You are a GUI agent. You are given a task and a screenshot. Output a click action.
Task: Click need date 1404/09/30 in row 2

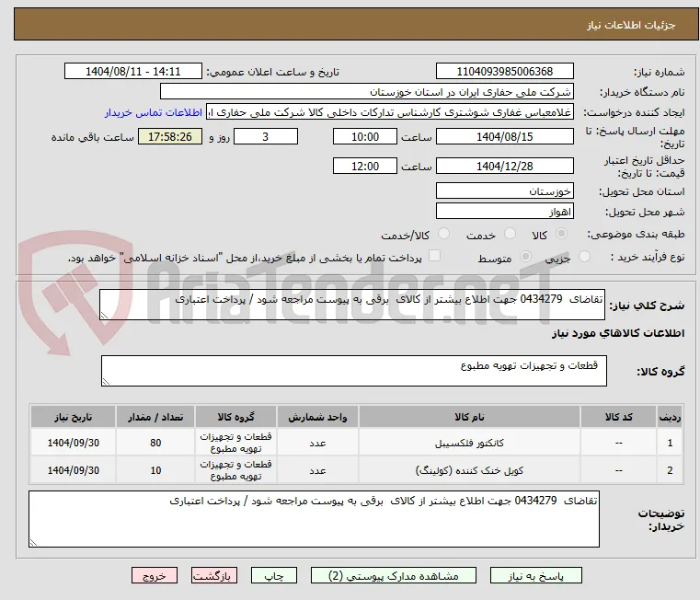74,470
